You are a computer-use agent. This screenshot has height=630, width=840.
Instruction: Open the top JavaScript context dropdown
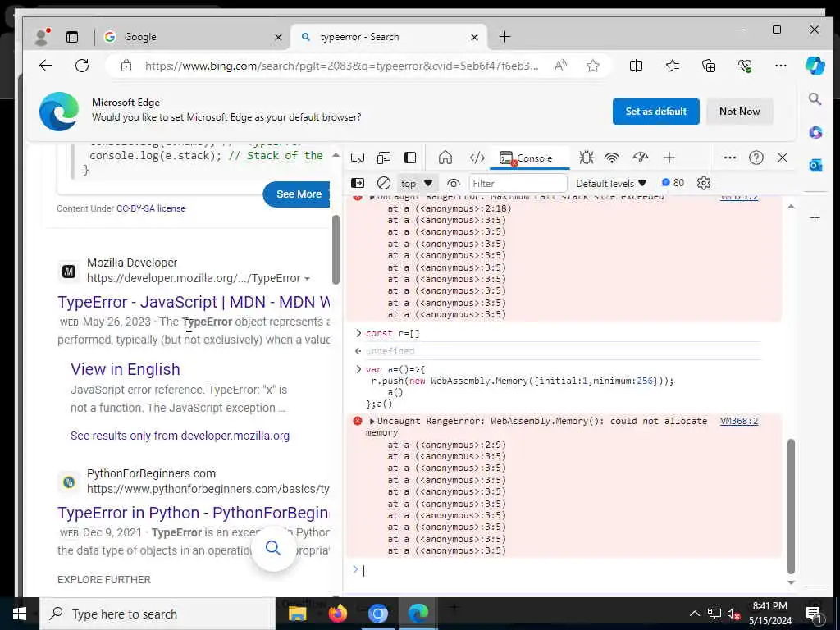click(x=416, y=183)
